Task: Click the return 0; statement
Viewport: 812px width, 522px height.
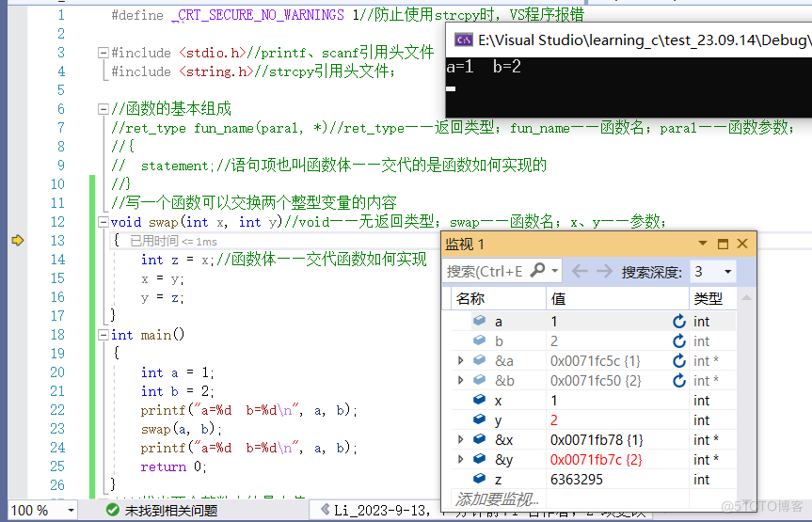Action: point(173,467)
